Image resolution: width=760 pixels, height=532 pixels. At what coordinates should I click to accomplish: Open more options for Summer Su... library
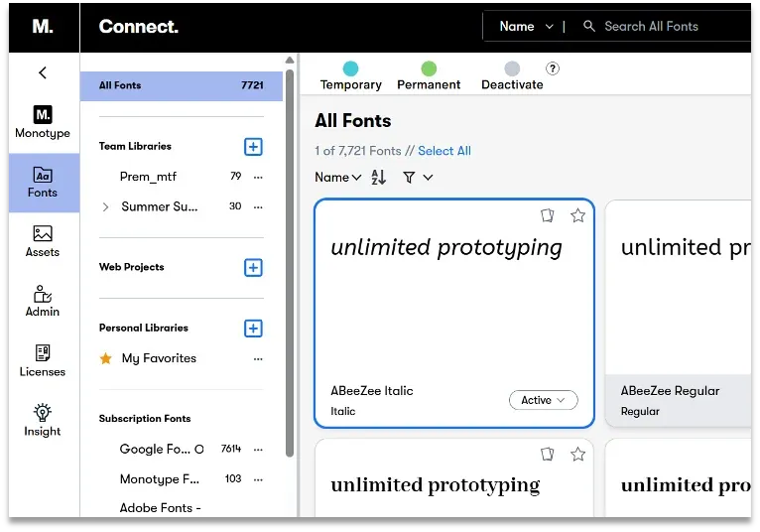click(258, 207)
